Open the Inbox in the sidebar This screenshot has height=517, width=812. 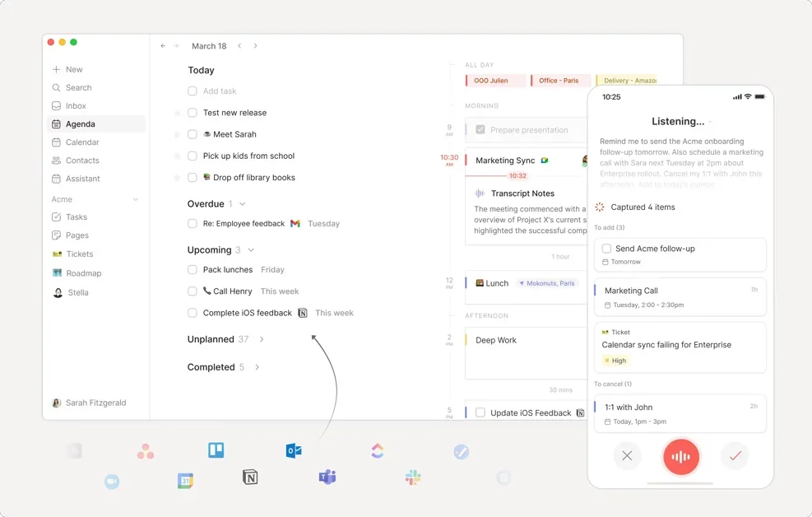tap(69, 105)
